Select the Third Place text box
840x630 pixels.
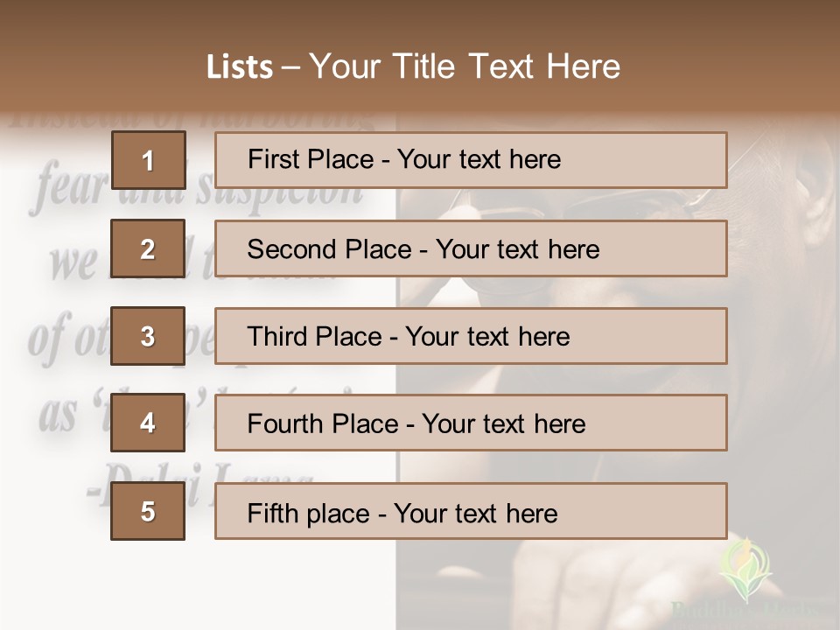(x=471, y=336)
